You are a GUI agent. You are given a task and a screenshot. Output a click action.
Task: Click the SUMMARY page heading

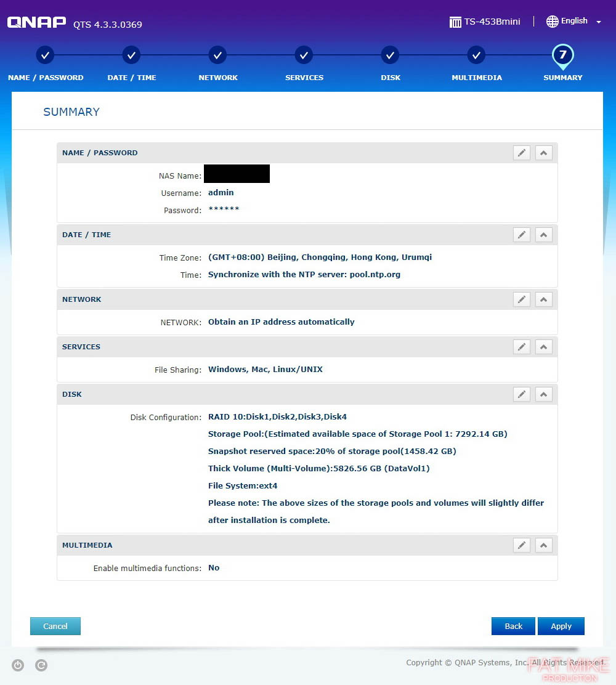pyautogui.click(x=71, y=112)
